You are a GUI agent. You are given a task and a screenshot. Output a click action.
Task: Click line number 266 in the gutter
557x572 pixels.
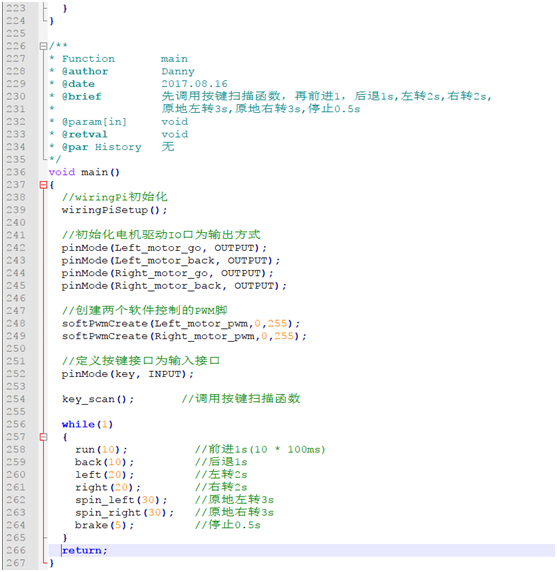click(16, 550)
